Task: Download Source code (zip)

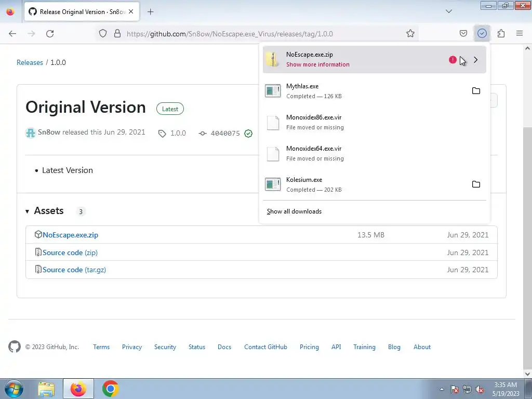Action: coord(70,252)
